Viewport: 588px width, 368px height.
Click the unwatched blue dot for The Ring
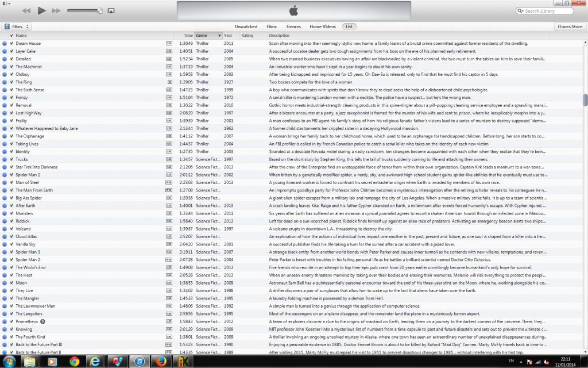5,82
